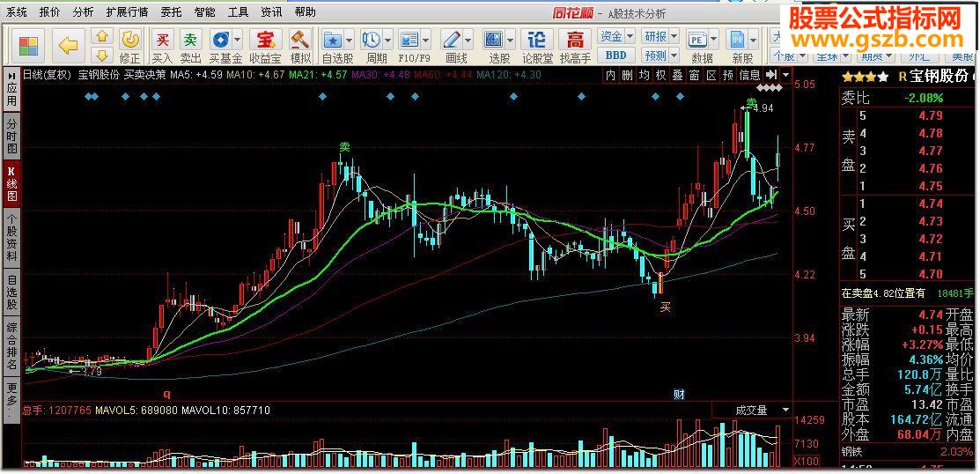Expand the F10/F9 dropdown arrow

click(x=426, y=40)
